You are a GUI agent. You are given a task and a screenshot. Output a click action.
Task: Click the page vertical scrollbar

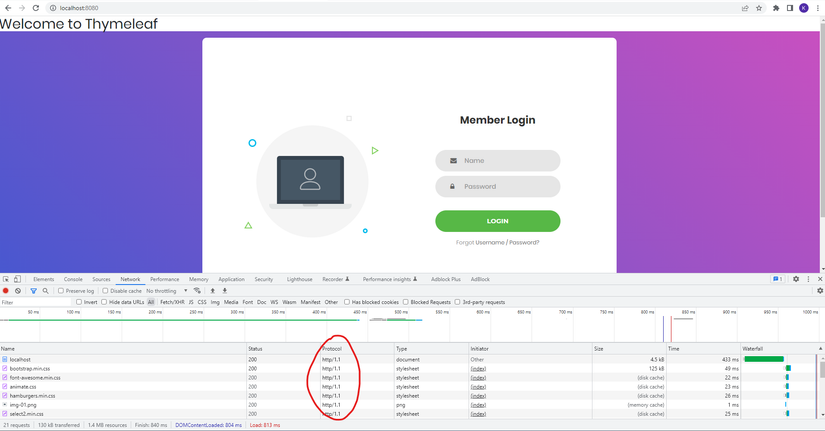pyautogui.click(x=822, y=119)
